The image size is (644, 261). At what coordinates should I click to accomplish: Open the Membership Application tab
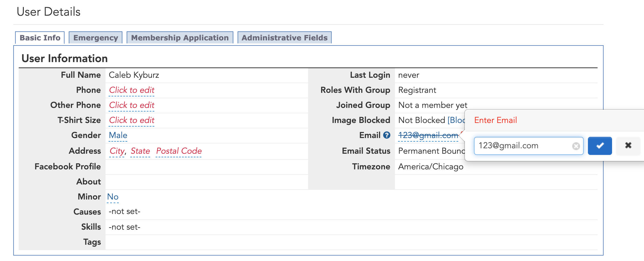[x=180, y=38]
